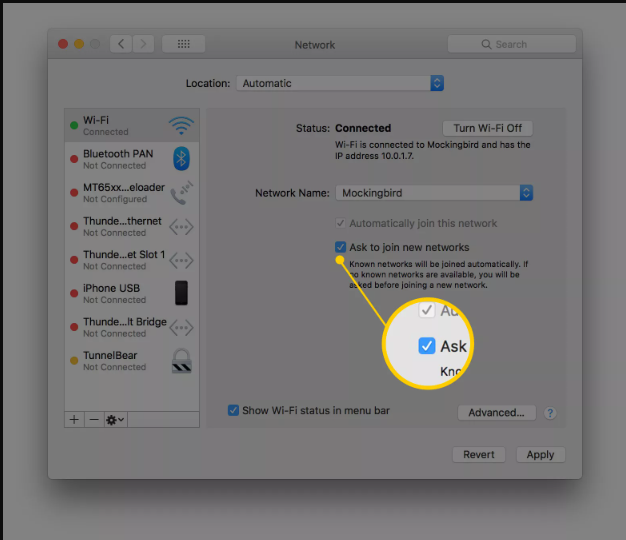Click 'Known networks will be joined automatically' text

click(435, 264)
